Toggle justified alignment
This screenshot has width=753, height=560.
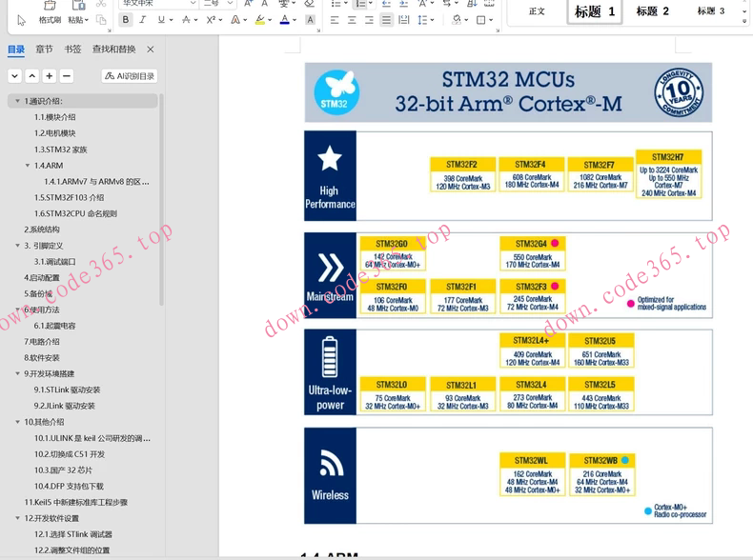click(x=386, y=20)
